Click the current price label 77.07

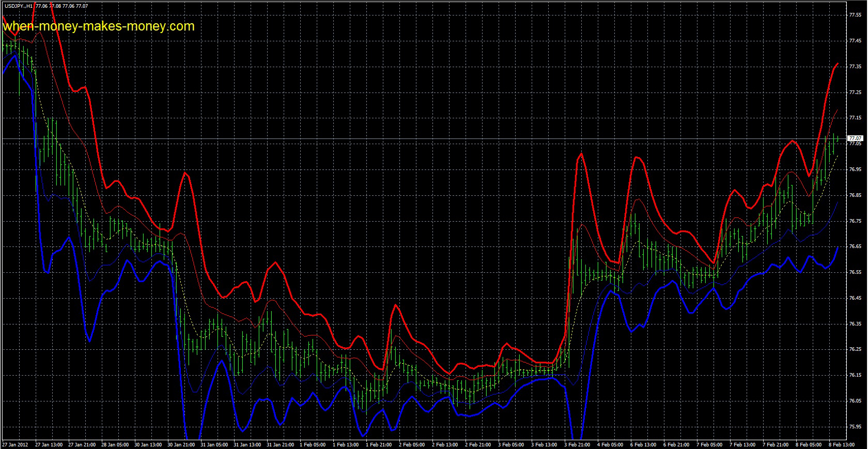tap(855, 138)
